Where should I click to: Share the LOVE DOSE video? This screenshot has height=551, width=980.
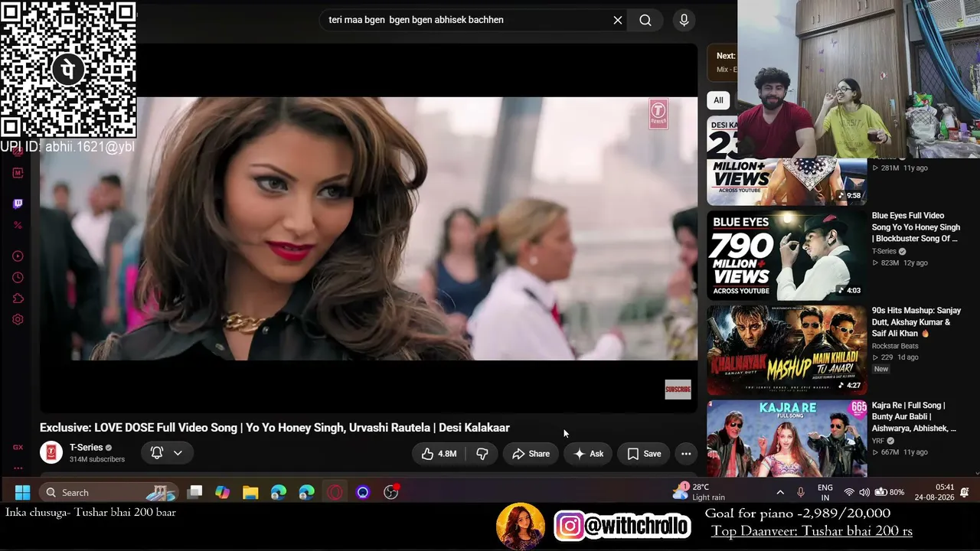pos(531,454)
